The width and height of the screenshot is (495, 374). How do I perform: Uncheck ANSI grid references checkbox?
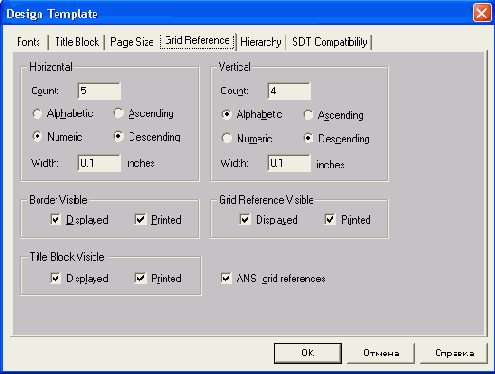pyautogui.click(x=226, y=278)
